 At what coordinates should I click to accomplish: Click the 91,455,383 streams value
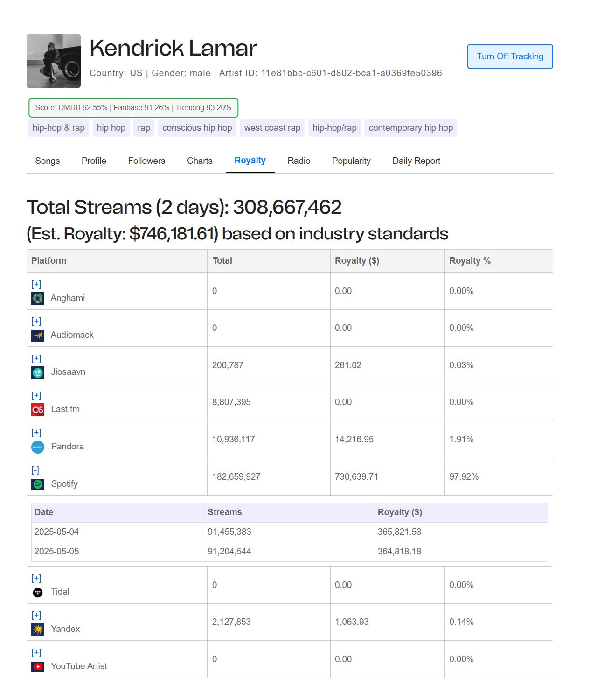tap(229, 532)
